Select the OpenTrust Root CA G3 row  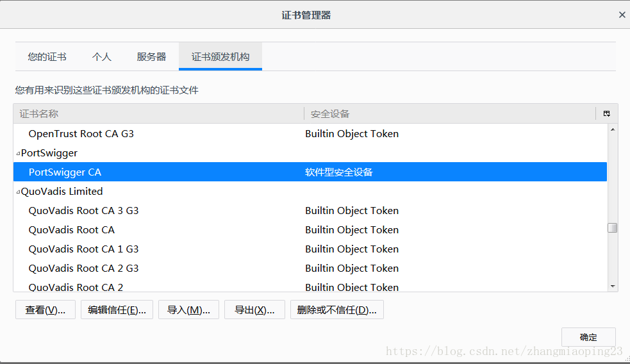click(x=310, y=134)
